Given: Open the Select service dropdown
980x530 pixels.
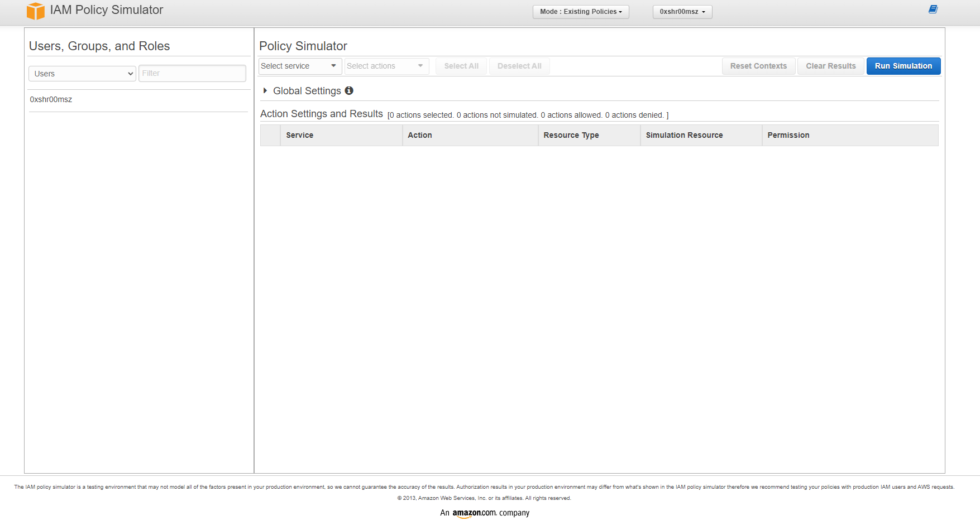Looking at the screenshot, I should [x=299, y=66].
